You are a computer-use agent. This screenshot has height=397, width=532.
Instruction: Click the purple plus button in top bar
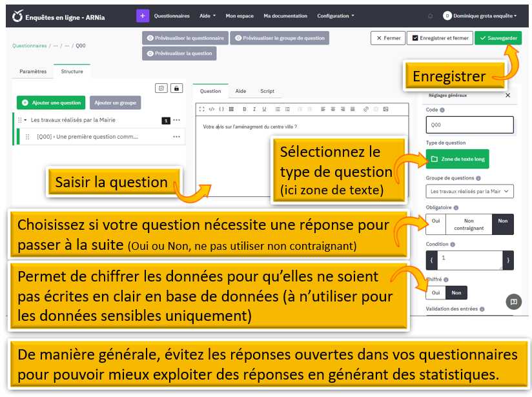click(143, 15)
